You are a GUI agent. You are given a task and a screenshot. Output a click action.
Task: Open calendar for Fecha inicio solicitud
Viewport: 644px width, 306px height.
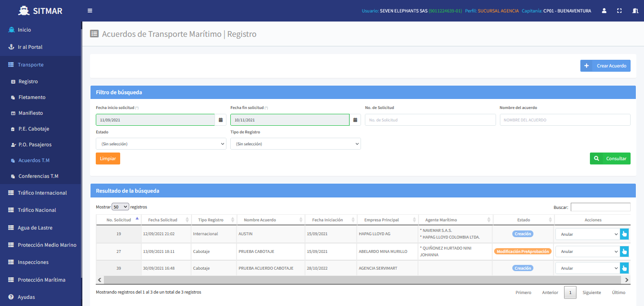tap(221, 120)
